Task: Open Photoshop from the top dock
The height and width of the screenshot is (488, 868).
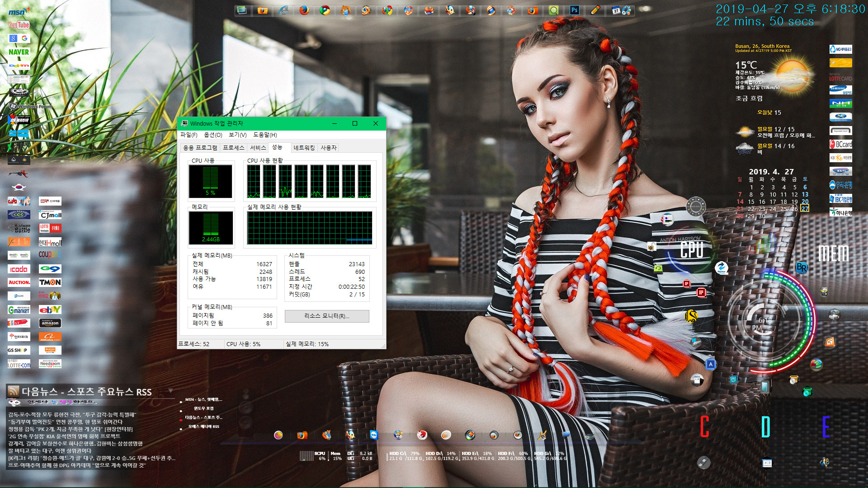Action: [574, 10]
